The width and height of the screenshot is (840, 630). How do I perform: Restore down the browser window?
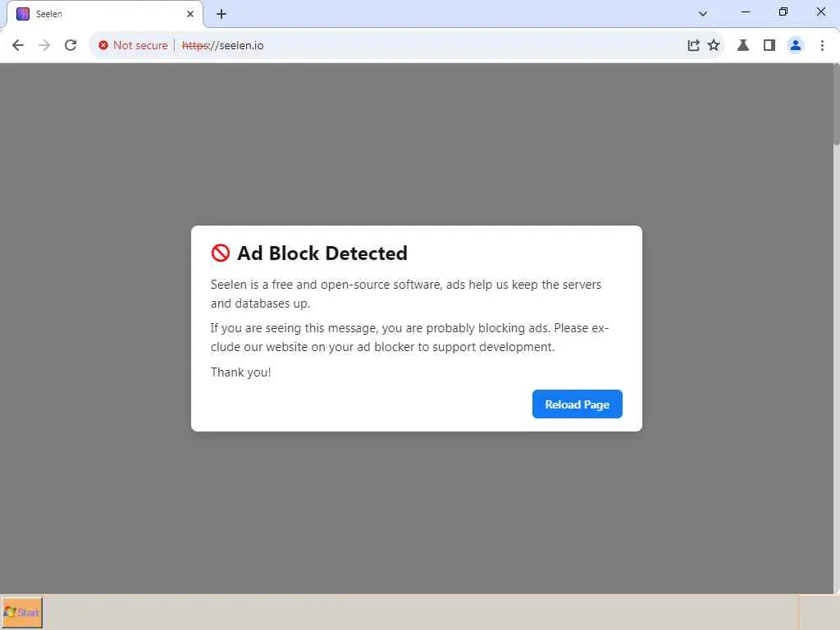click(x=783, y=11)
